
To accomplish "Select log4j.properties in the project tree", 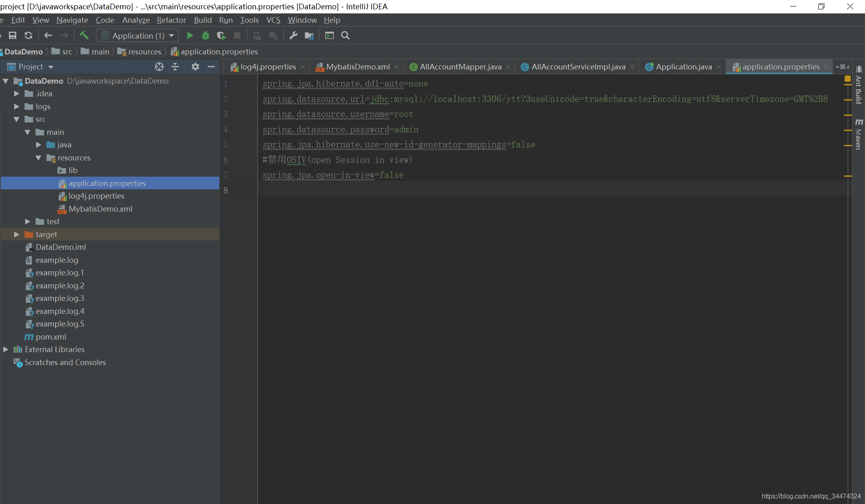I will coord(96,196).
